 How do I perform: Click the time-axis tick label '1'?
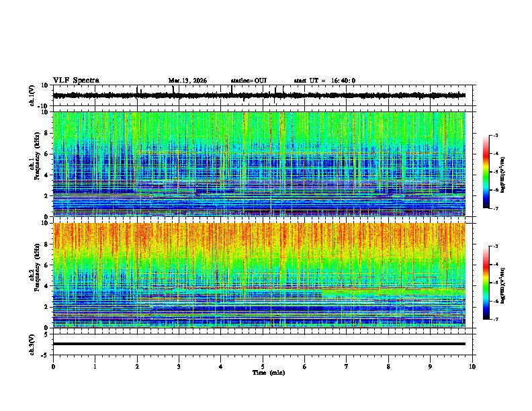[x=95, y=367]
